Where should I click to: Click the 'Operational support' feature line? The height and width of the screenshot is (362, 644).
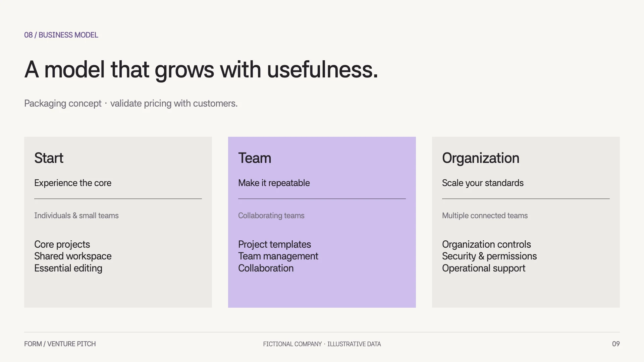(484, 268)
